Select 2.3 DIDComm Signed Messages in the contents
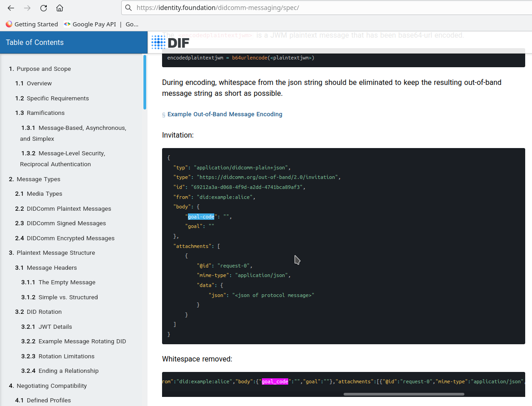The image size is (532, 406). [65, 223]
